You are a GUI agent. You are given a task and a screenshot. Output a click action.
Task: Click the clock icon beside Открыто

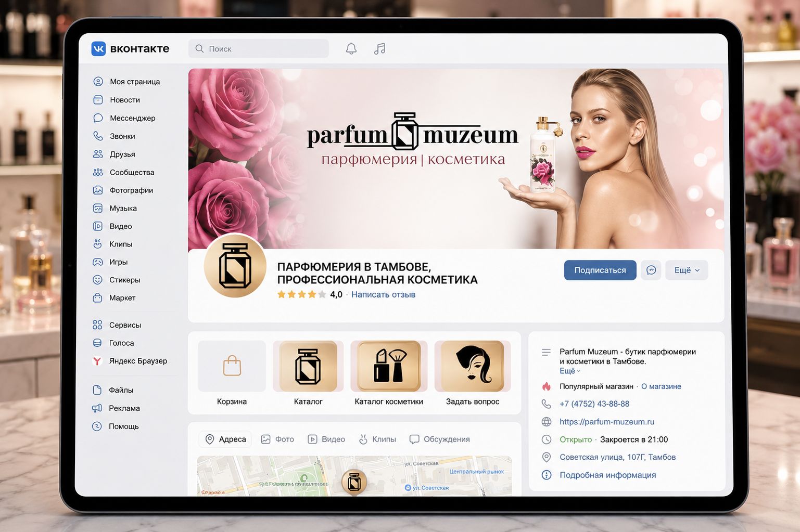pyautogui.click(x=547, y=439)
